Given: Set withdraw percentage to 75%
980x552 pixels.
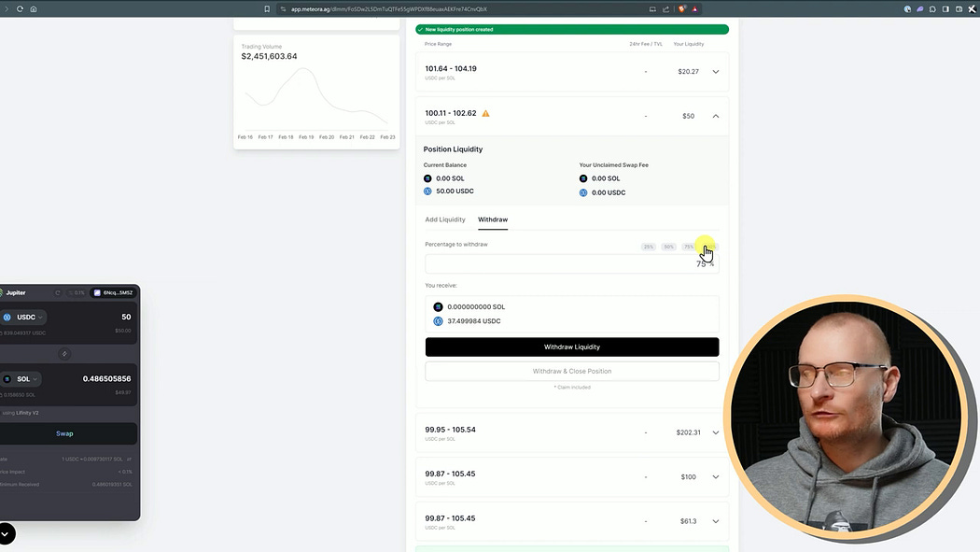Looking at the screenshot, I should point(689,247).
